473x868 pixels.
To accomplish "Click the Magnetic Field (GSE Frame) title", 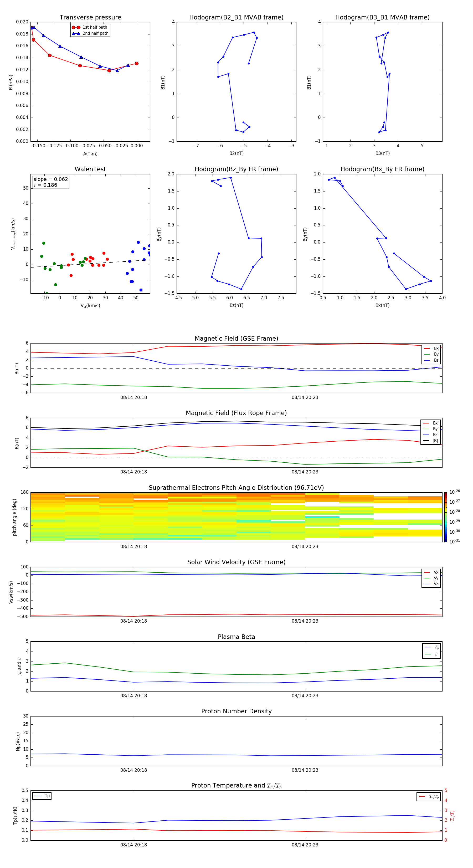I will (x=236, y=339).
